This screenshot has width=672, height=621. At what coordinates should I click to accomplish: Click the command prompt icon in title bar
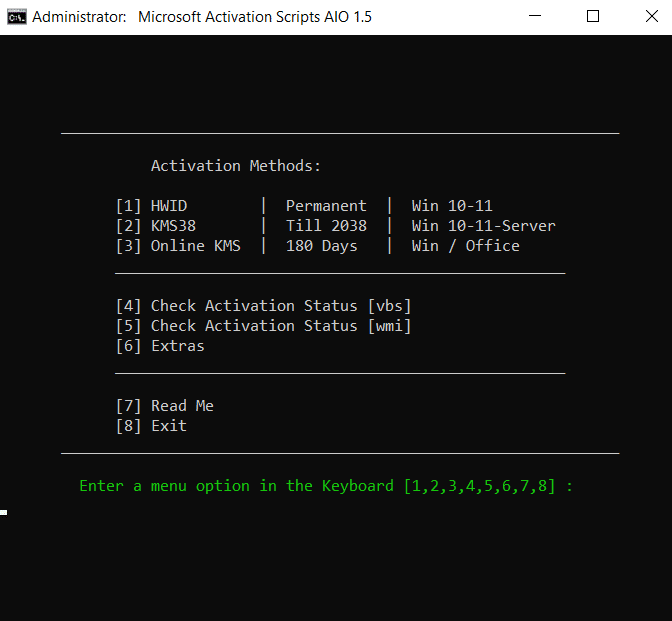click(16, 17)
